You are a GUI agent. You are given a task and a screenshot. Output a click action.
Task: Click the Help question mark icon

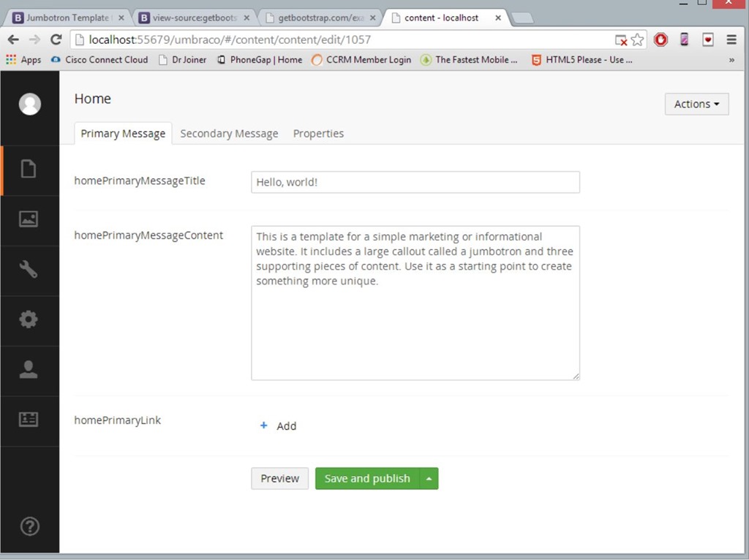[x=29, y=526]
